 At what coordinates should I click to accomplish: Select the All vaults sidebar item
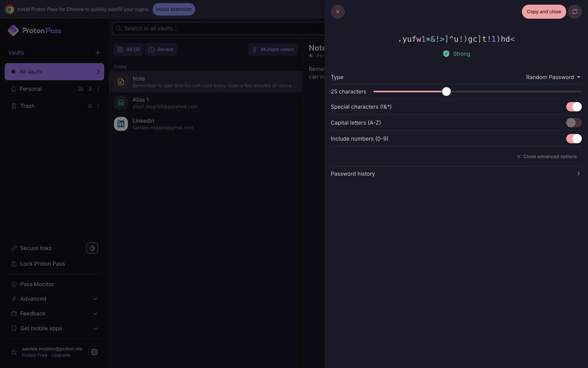54,72
